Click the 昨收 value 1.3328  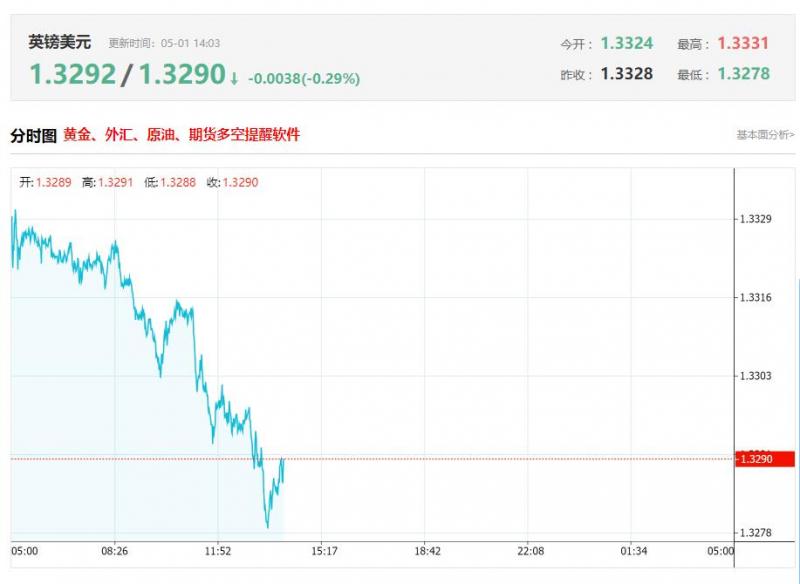pos(626,74)
